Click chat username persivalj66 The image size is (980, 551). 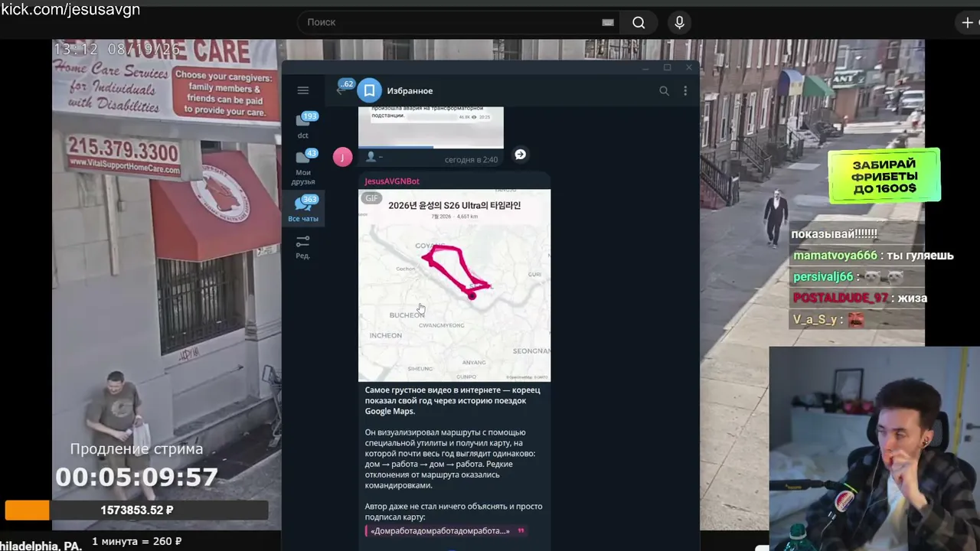tap(823, 277)
